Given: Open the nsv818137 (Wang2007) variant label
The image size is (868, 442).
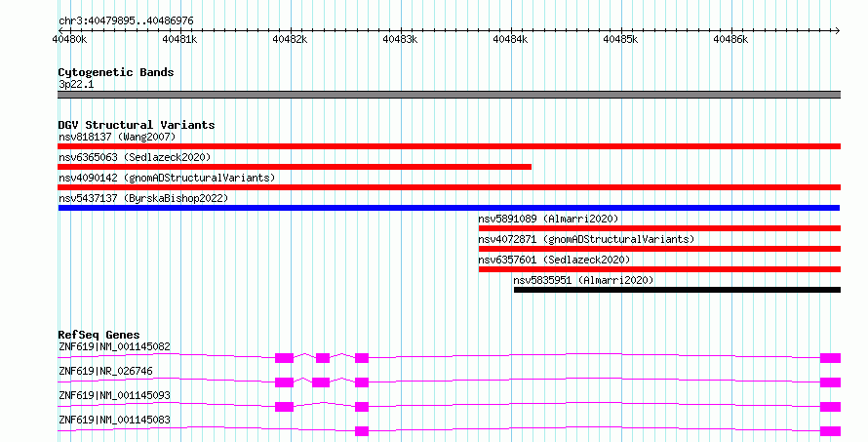Looking at the screenshot, I should coord(117,137).
